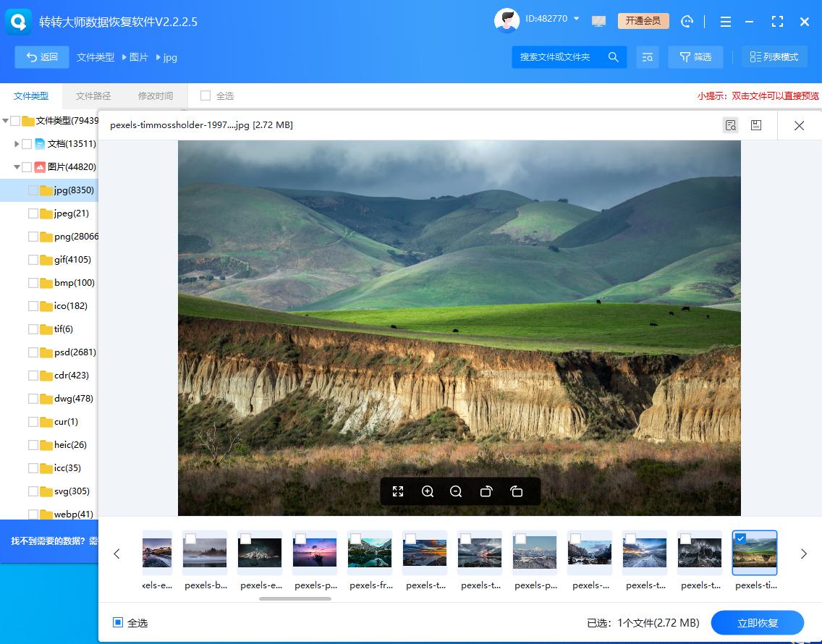This screenshot has height=644, width=822.
Task: Uncheck the selected pexels-ti... thumbnail checkbox
Action: (x=740, y=538)
